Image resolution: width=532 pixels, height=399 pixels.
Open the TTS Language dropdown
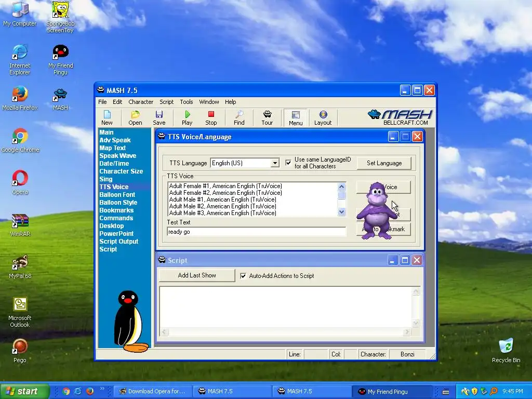pos(275,163)
